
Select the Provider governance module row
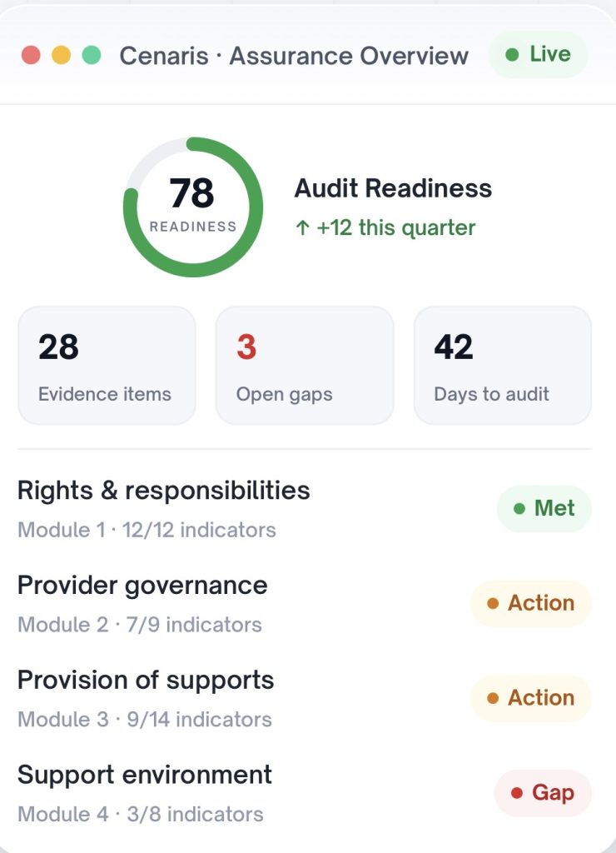point(305,603)
